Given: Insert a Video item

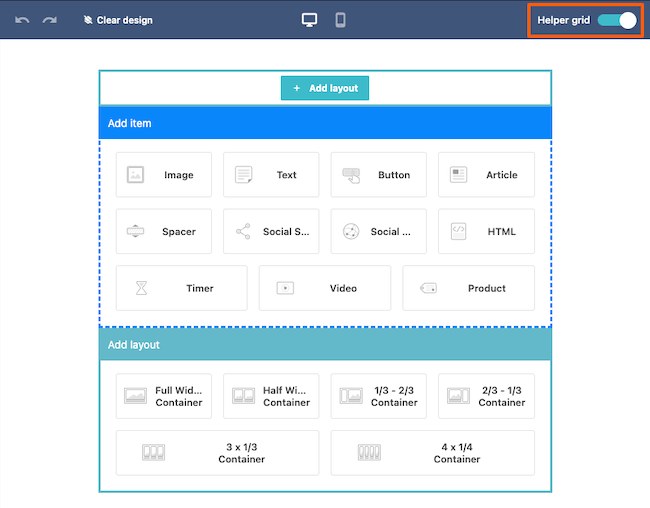Looking at the screenshot, I should [325, 288].
